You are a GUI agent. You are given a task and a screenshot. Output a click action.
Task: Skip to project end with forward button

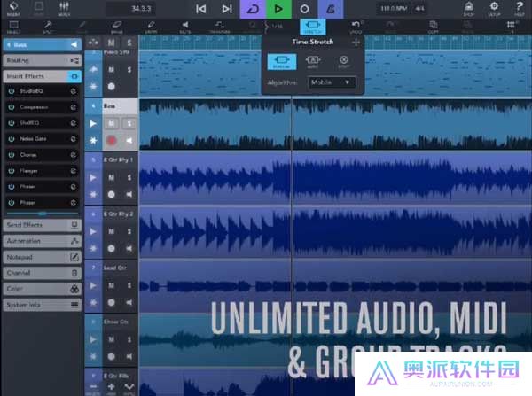(x=227, y=9)
